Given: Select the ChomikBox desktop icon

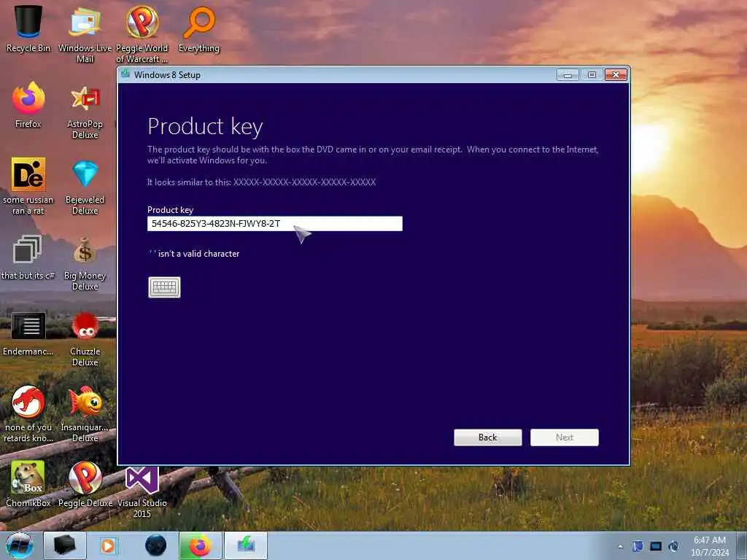Looking at the screenshot, I should click(x=28, y=484).
